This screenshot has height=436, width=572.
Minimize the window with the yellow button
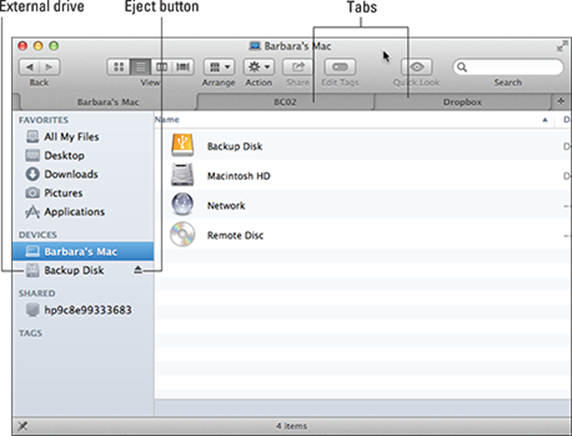point(38,46)
